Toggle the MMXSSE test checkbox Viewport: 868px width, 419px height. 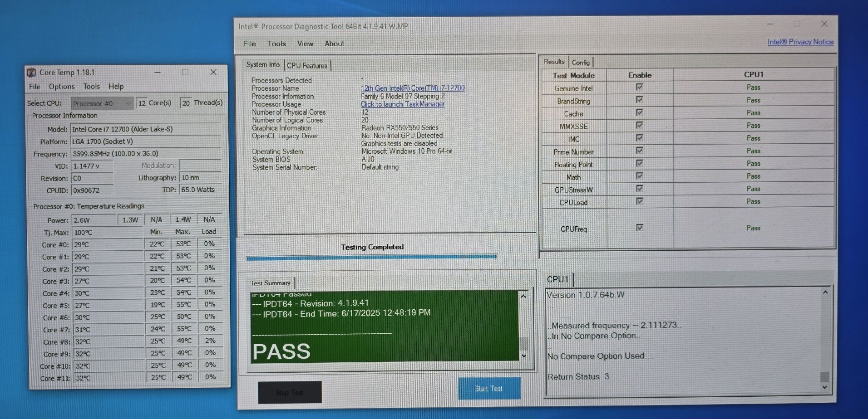coord(639,125)
